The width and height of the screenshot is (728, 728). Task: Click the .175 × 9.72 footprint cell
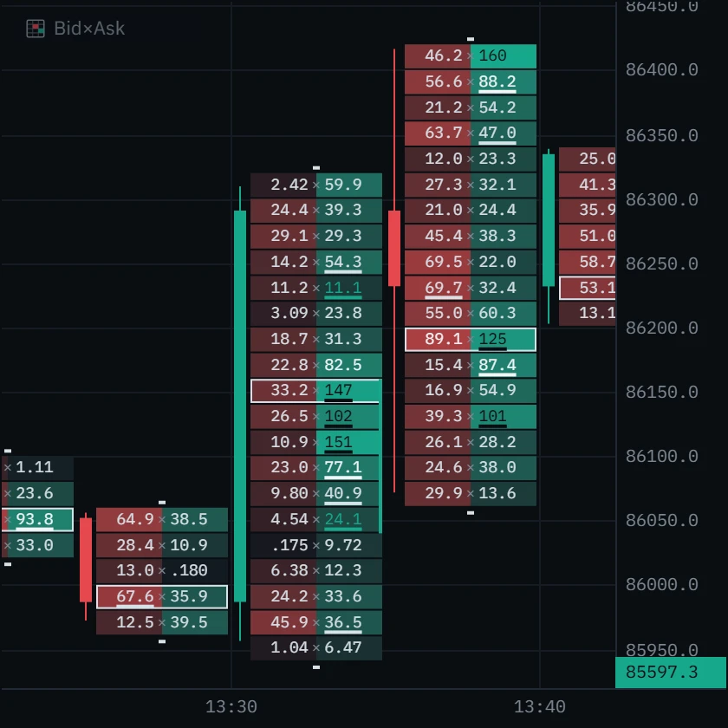pyautogui.click(x=316, y=544)
